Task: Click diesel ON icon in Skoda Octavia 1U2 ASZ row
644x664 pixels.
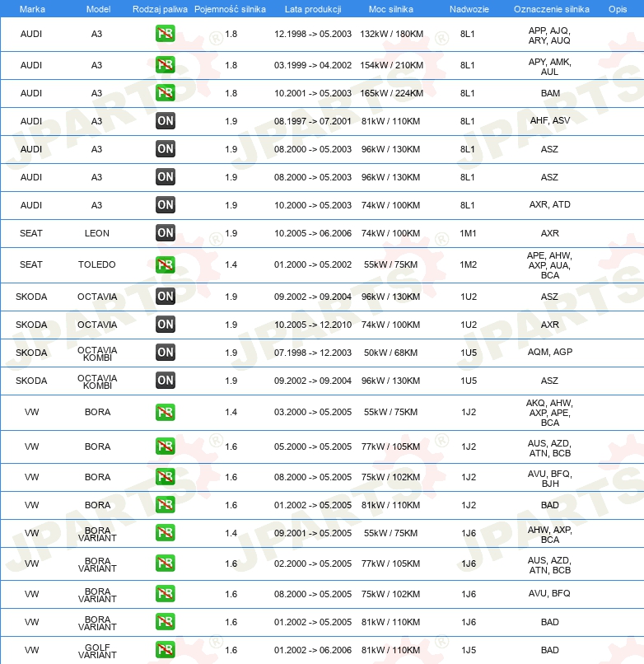Action: pos(166,297)
